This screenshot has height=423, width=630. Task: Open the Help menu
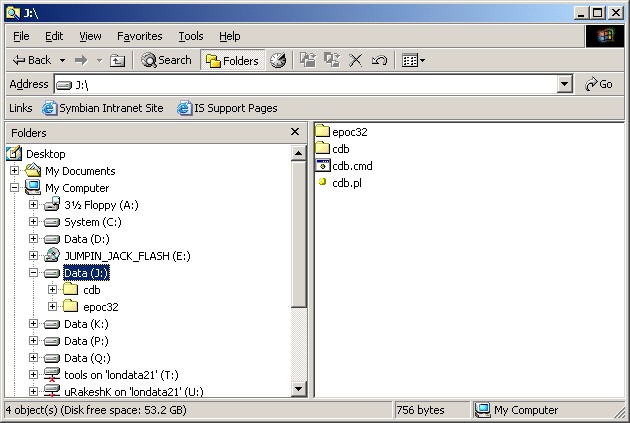(x=229, y=36)
